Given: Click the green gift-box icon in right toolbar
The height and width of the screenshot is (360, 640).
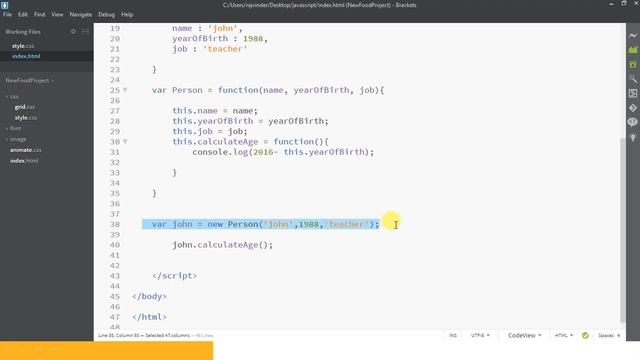Looking at the screenshot, I should tap(633, 64).
